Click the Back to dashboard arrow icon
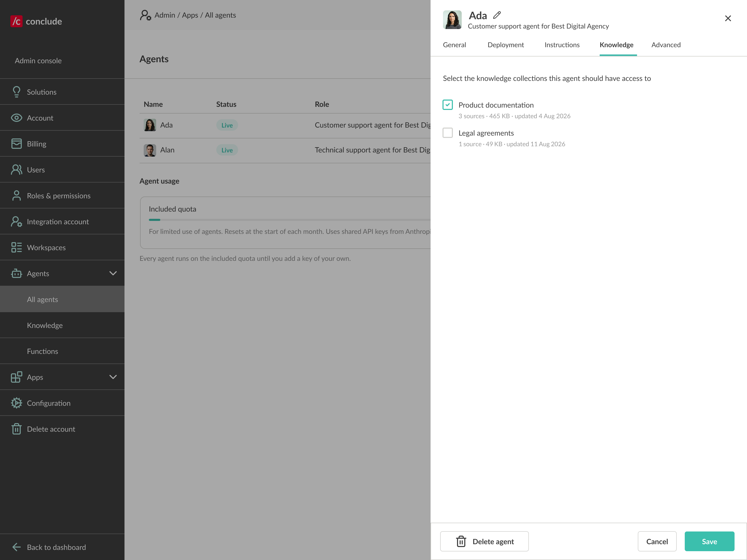 coord(16,547)
